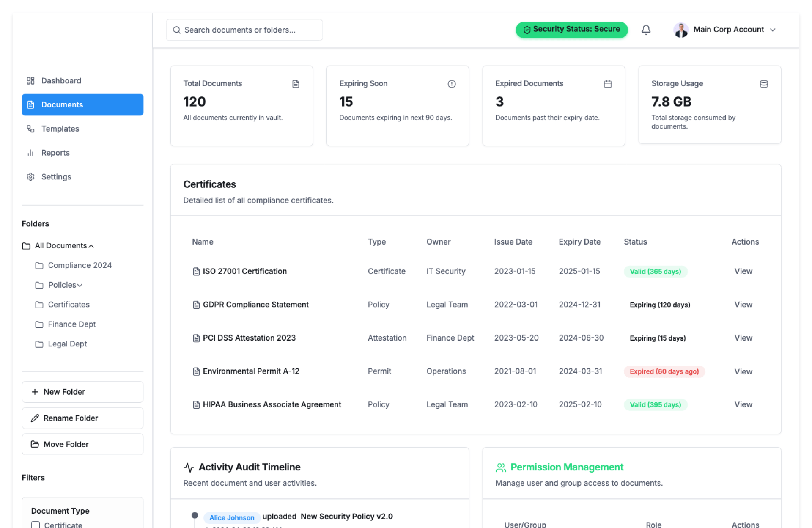This screenshot has height=528, width=812.
Task: Click the Expired Documents calendar icon
Action: point(608,84)
